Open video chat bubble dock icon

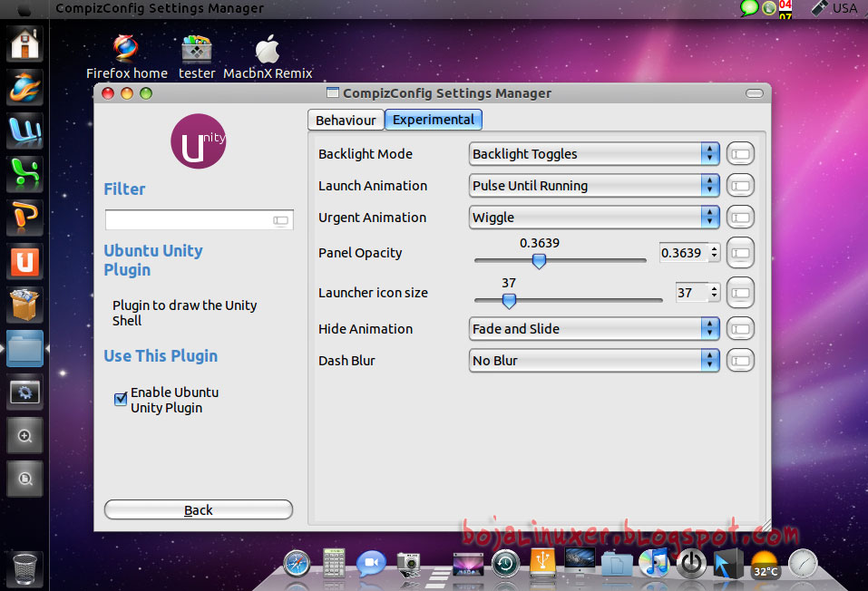371,563
